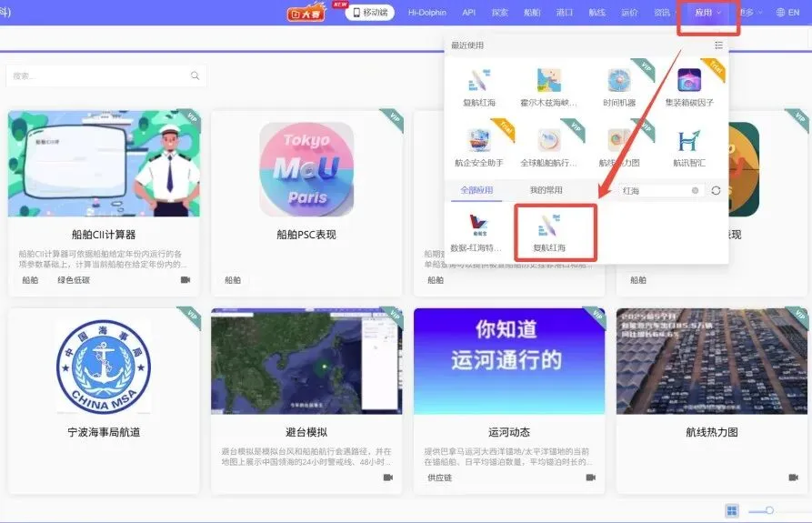812x523 pixels.
Task: Open 复航红海 app under 最近使用
Action: [479, 87]
